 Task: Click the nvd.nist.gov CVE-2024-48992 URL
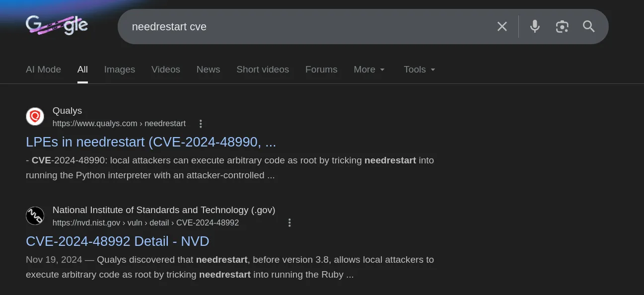click(145, 222)
